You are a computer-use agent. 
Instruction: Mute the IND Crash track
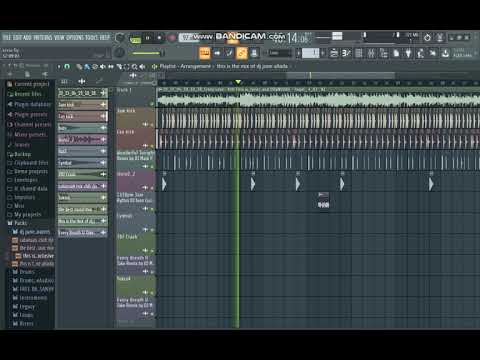click(152, 251)
